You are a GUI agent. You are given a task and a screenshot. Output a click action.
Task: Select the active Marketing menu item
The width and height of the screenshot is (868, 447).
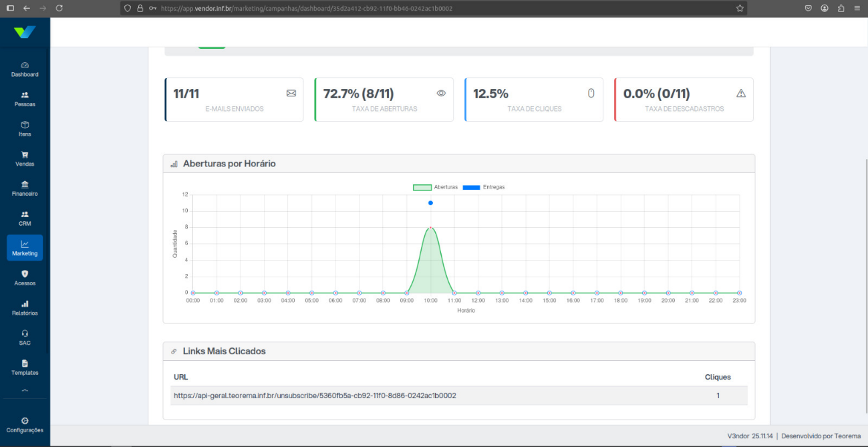pyautogui.click(x=25, y=248)
